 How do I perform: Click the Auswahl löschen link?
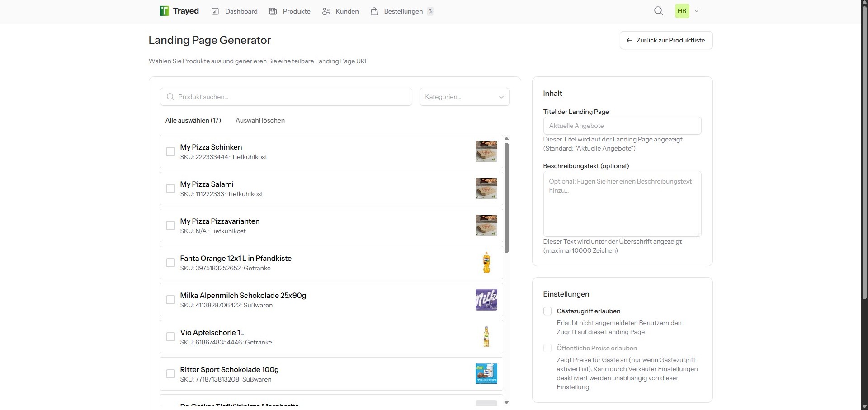260,120
